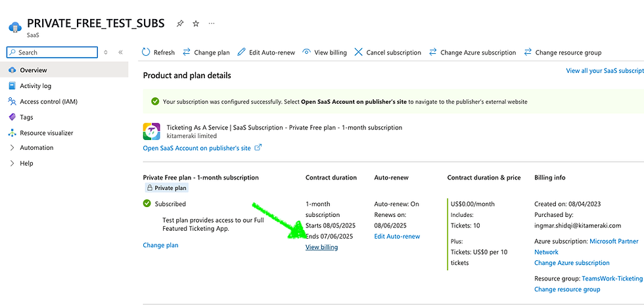This screenshot has height=305, width=644.
Task: Click Change resource group link in Billing info
Action: tap(567, 289)
